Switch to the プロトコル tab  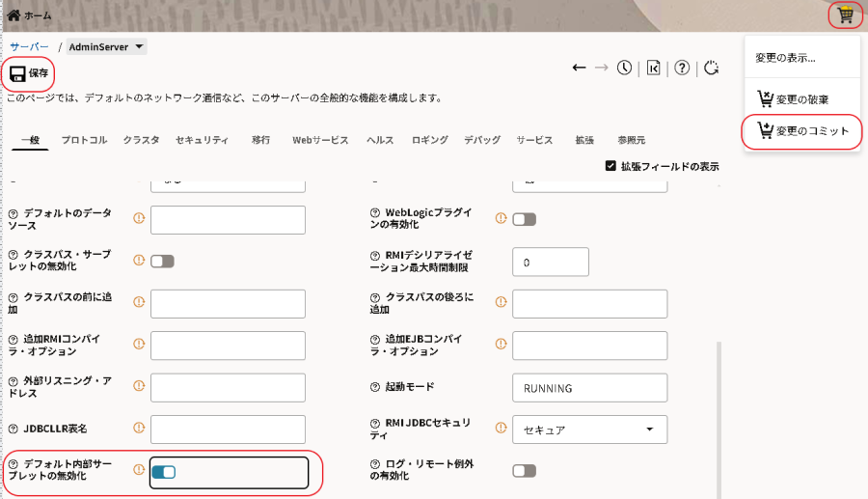point(84,141)
